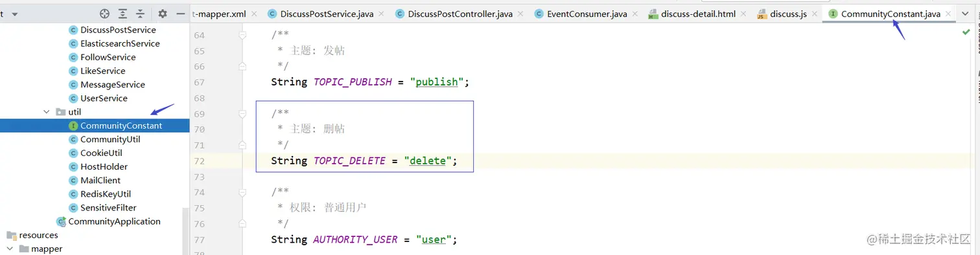Close the discuss.js tab
Viewport: 980px width, 255px height.
814,14
